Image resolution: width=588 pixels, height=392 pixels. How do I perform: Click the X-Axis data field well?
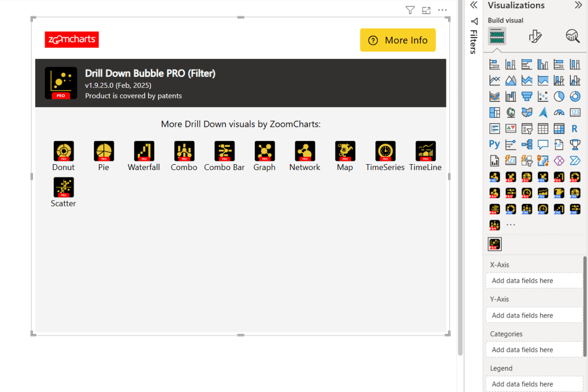click(534, 281)
